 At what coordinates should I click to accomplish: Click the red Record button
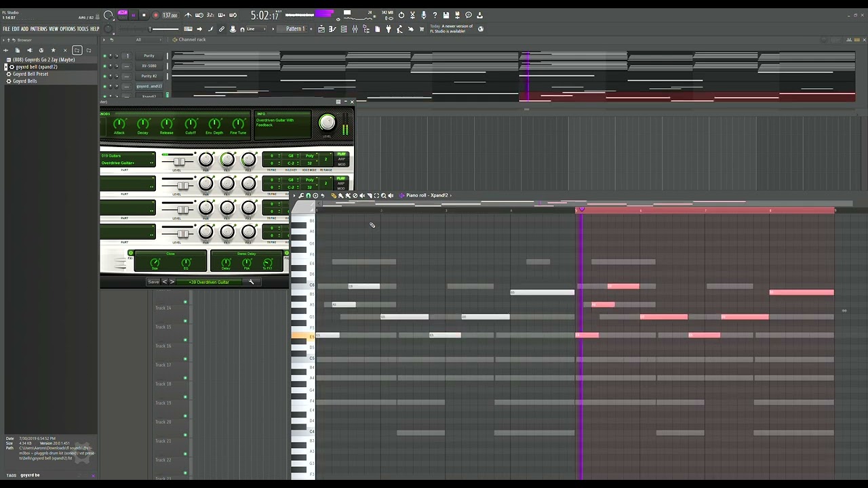[155, 15]
